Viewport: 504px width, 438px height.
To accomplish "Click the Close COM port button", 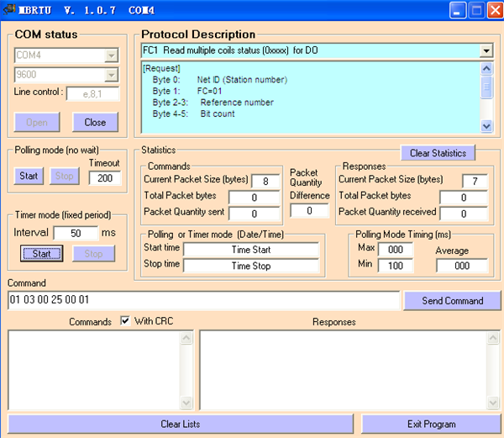I will [x=95, y=122].
